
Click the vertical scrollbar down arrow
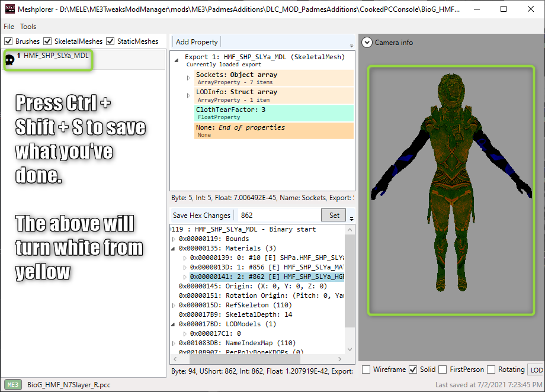[x=350, y=349]
